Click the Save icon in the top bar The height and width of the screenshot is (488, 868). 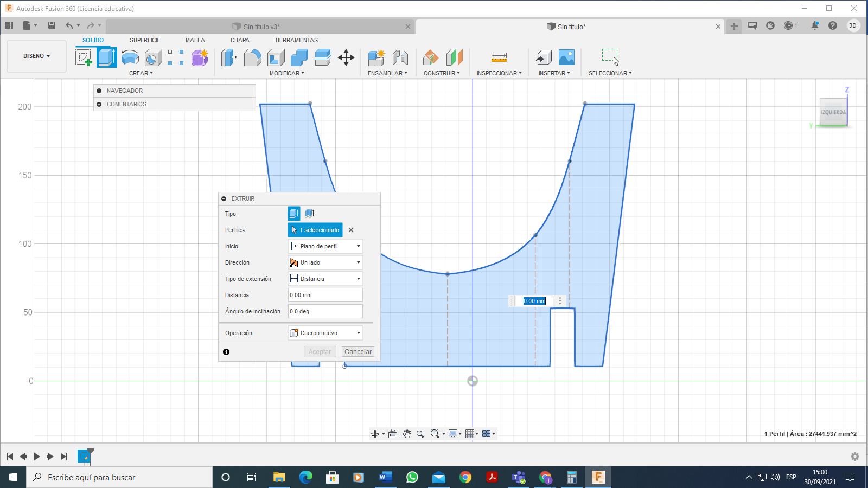pyautogui.click(x=52, y=25)
